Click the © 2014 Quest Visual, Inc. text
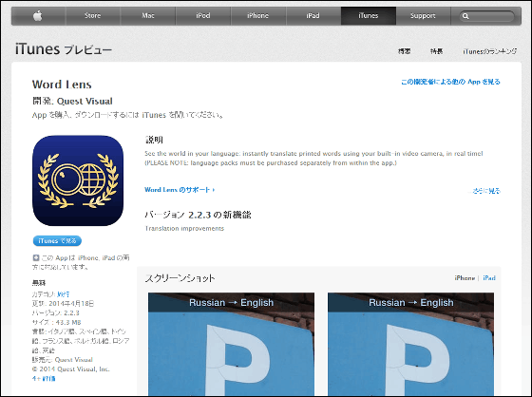 coord(71,369)
